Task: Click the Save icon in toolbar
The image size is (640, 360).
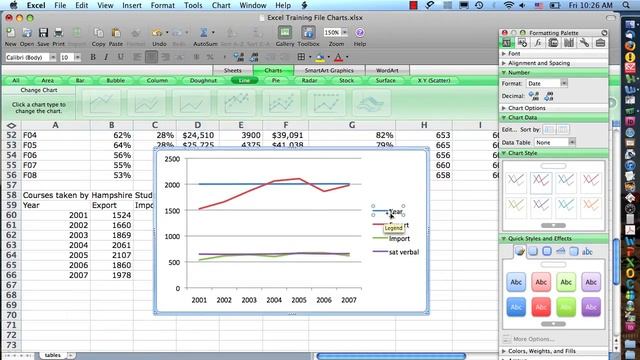Action: pyautogui.click(x=43, y=33)
